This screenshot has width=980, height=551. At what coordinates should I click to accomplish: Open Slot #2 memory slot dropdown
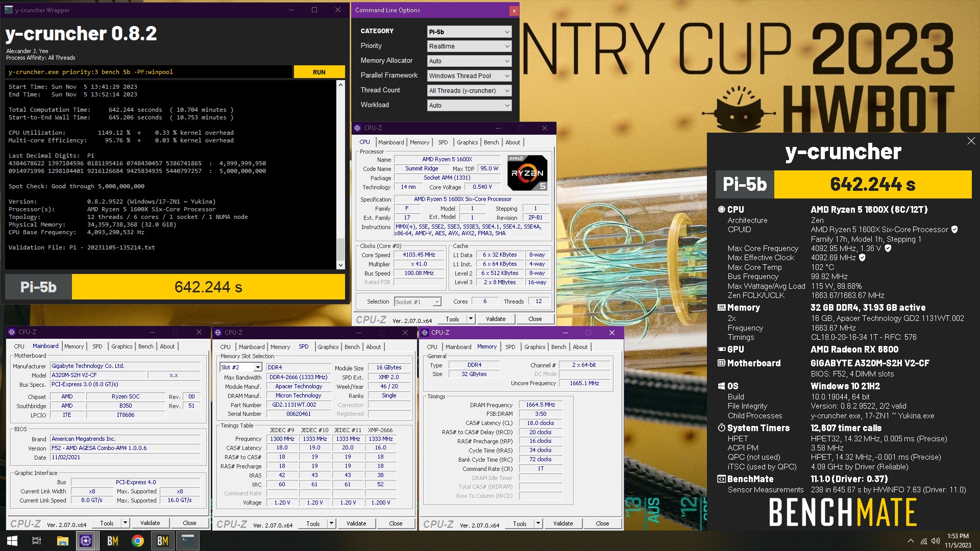pos(241,367)
